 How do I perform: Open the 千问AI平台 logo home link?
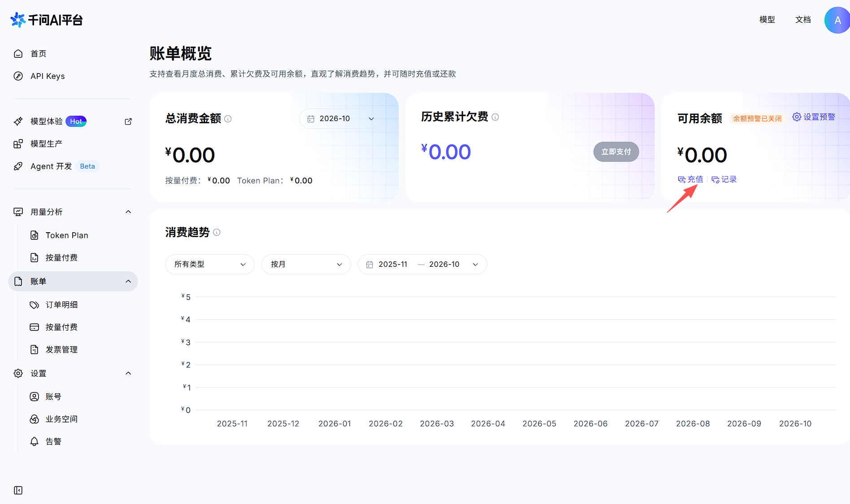pos(47,20)
